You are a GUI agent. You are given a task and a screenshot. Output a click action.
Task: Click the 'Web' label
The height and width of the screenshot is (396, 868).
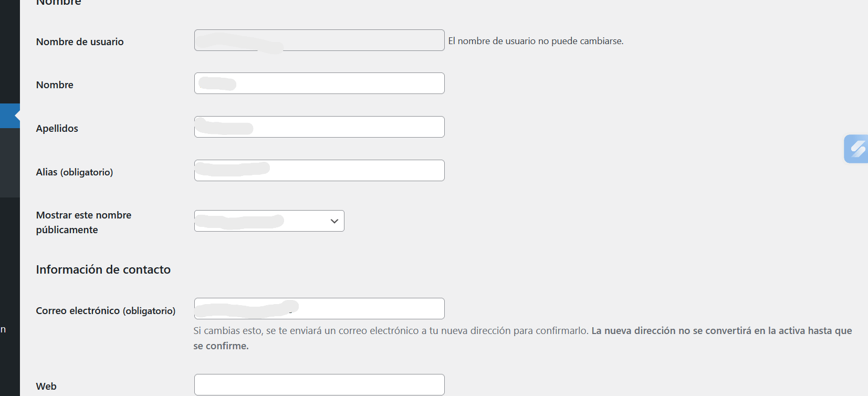(46, 387)
